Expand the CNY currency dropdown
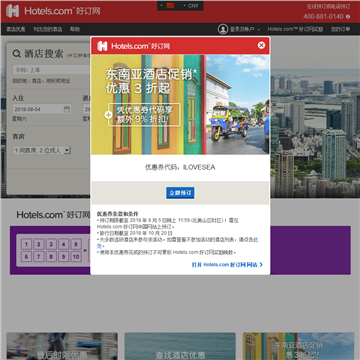Image resolution: width=360 pixels, height=360 pixels. [191, 6]
